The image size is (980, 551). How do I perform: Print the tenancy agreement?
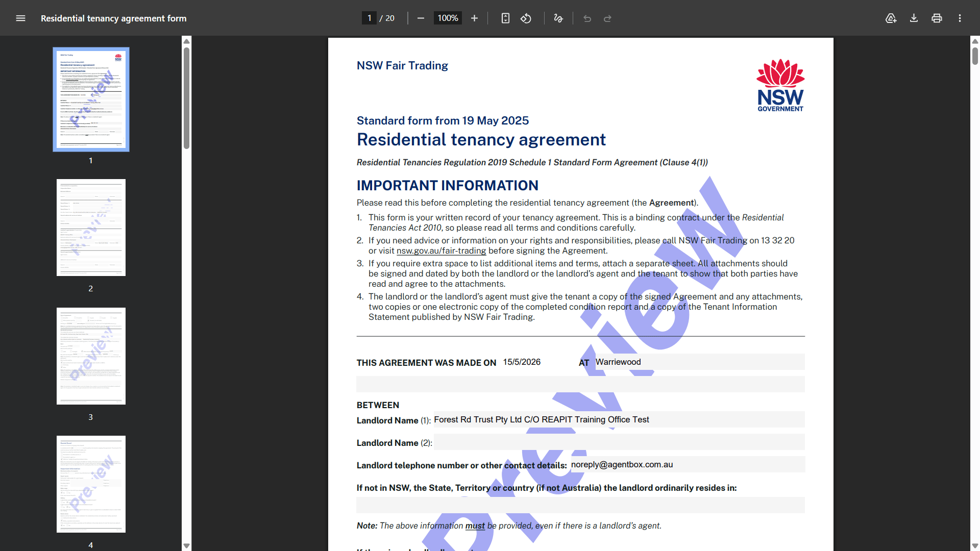coord(937,18)
